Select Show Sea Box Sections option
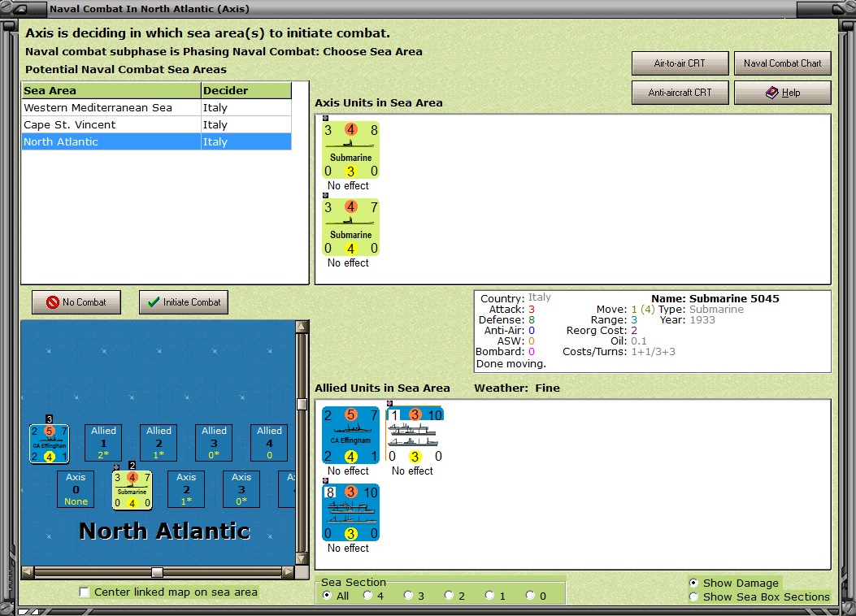This screenshot has height=616, width=856. click(693, 597)
